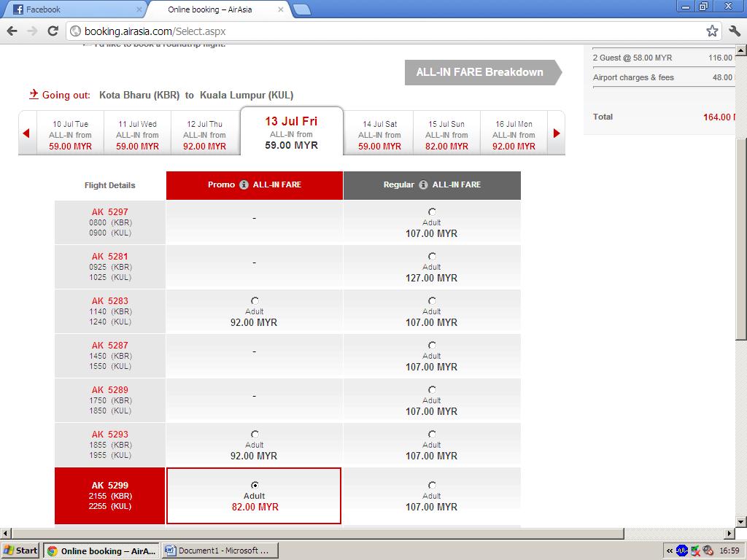Click the AK 5283 flight details cell
Screen dimensions: 747x560
(x=110, y=311)
